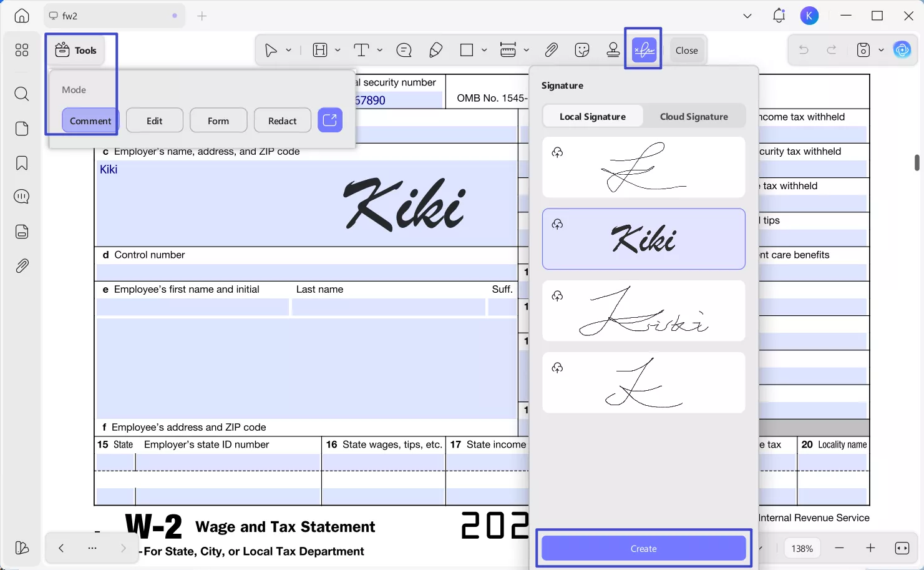Select the pencil drawing tool
The width and height of the screenshot is (924, 570).
tap(436, 51)
